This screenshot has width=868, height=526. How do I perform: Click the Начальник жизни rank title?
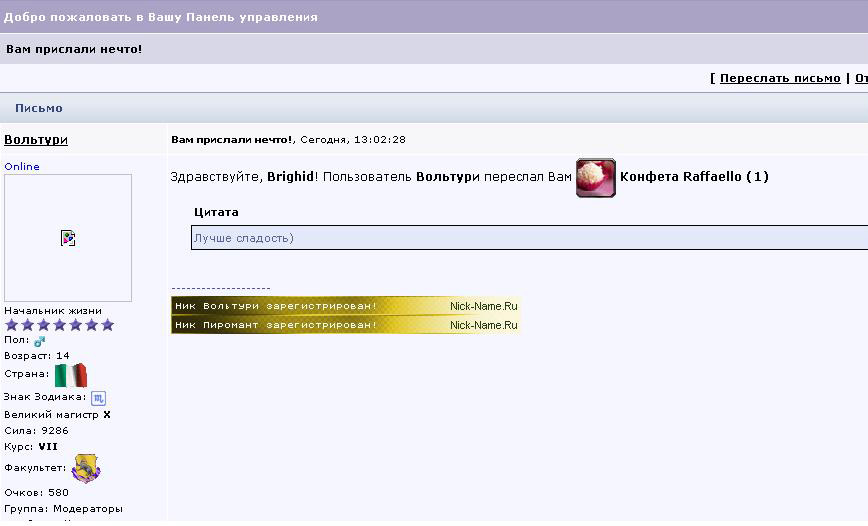pyautogui.click(x=53, y=311)
